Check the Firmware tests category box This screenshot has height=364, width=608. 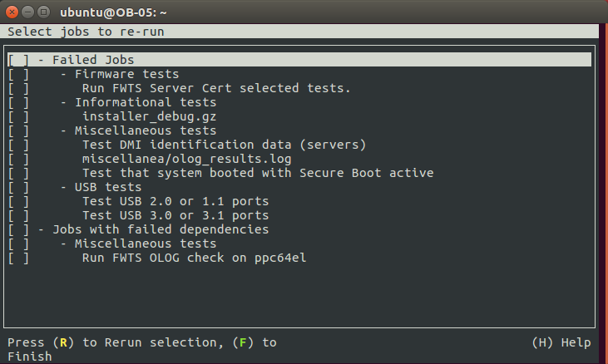[x=18, y=74]
